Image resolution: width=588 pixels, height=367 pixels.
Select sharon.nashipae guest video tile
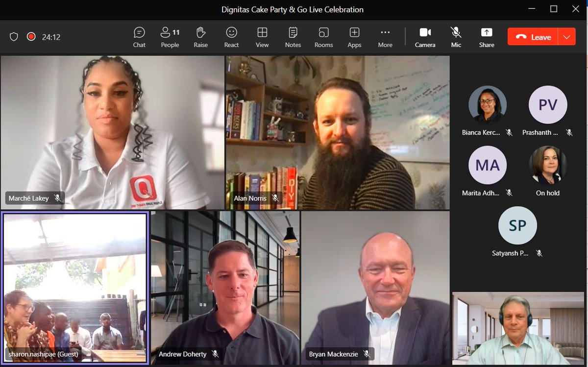click(75, 288)
